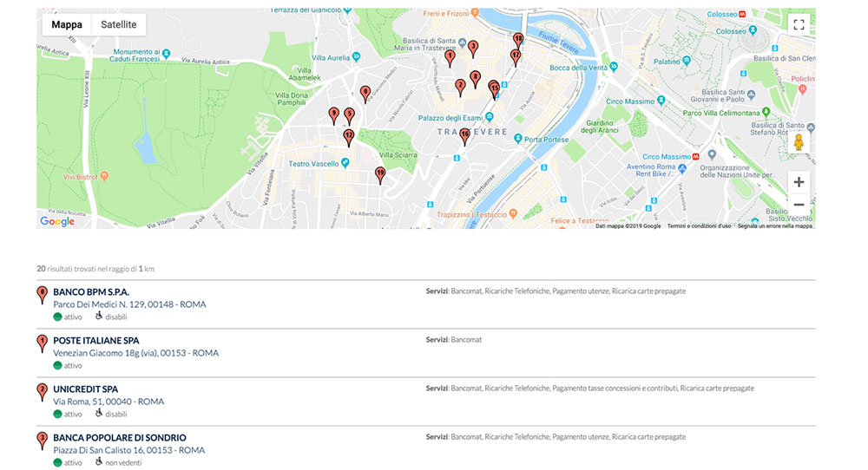
Task: Open Termini e condizioni d'uso link
Action: pos(699,225)
